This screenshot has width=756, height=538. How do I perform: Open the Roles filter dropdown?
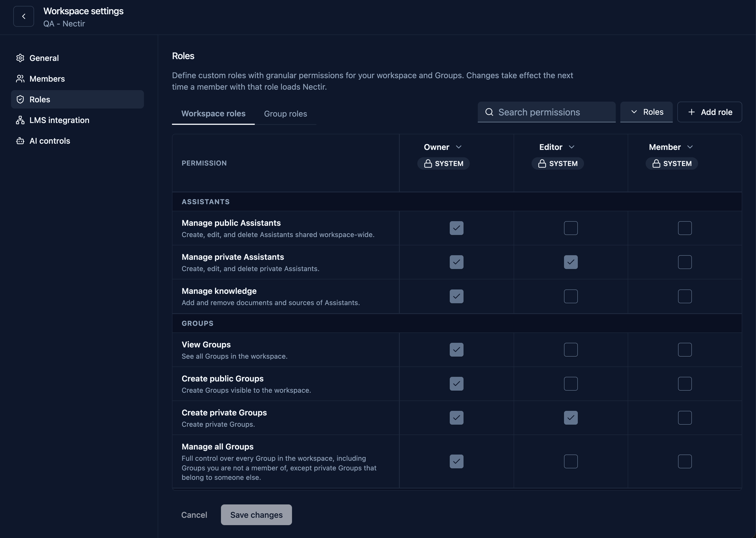pyautogui.click(x=646, y=112)
